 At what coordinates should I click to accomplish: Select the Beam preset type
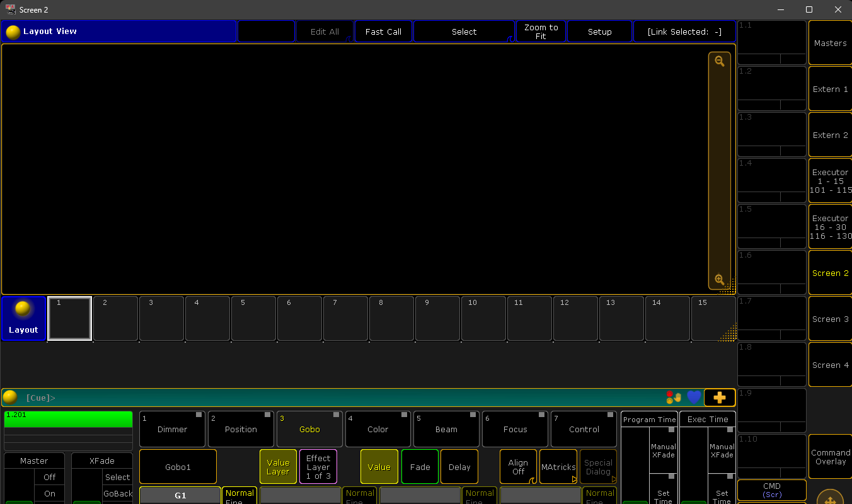[x=446, y=429]
